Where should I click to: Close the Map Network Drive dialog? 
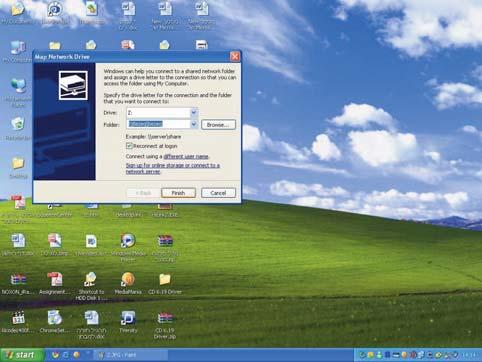pos(235,56)
